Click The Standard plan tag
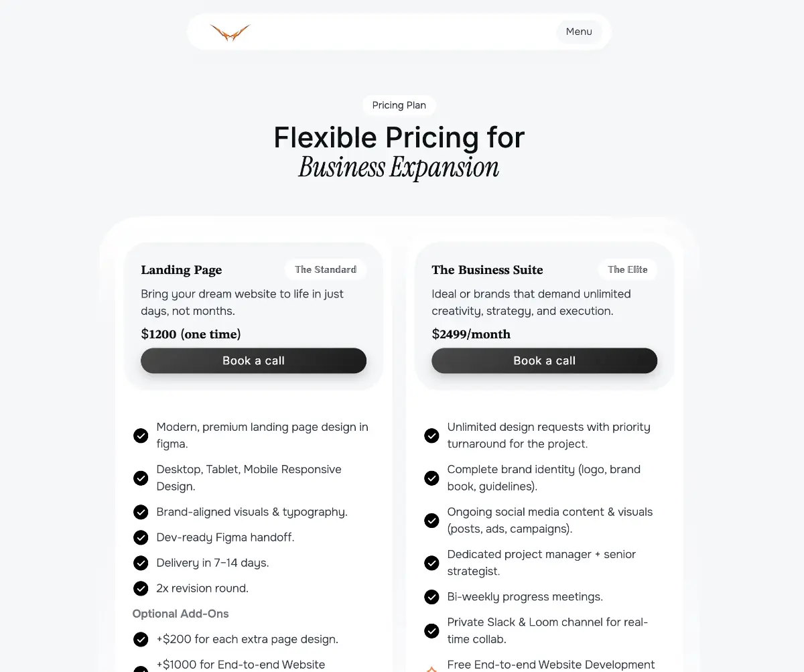Viewport: 804px width, 672px height. [326, 269]
